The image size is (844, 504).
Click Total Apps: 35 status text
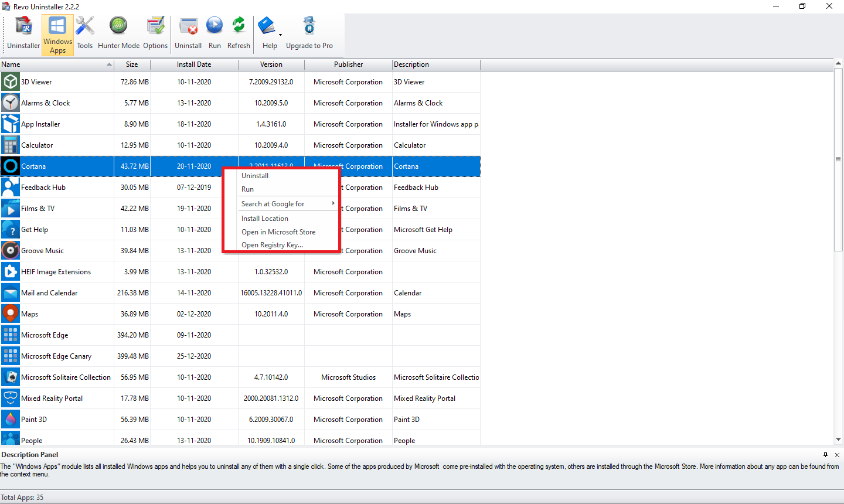(x=22, y=498)
